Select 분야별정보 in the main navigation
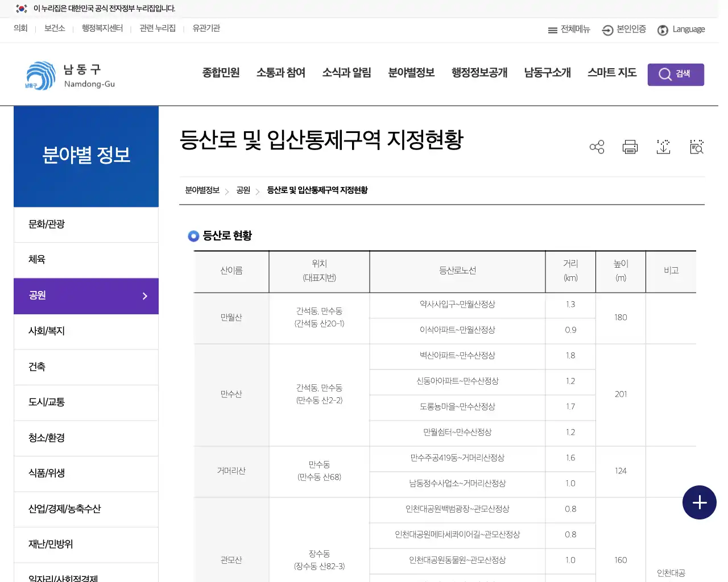This screenshot has height=582, width=728. pos(411,73)
